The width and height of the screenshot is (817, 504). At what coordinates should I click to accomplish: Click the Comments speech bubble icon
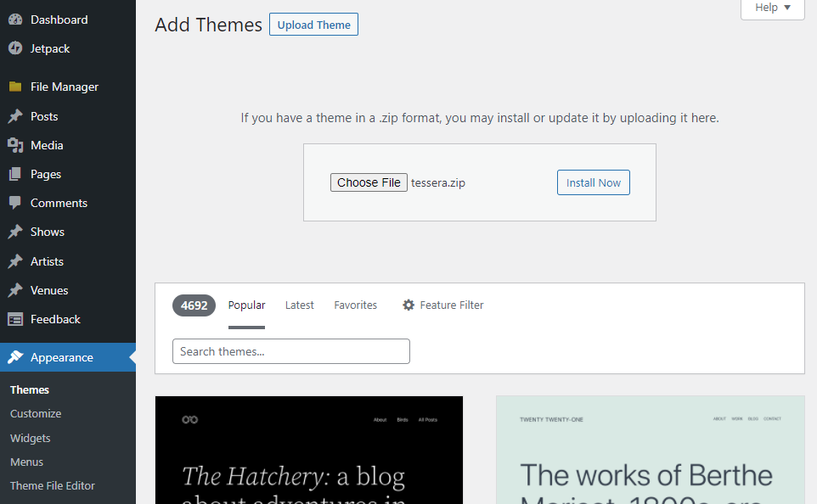pyautogui.click(x=15, y=203)
